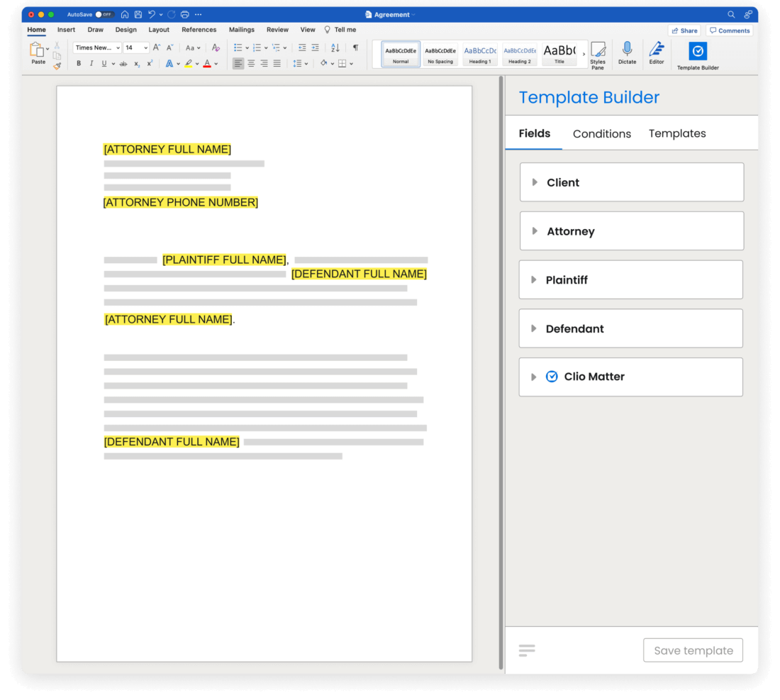Viewport: 780px width, 700px height.
Task: Switch to the Mailings ribbon tab
Action: (241, 30)
